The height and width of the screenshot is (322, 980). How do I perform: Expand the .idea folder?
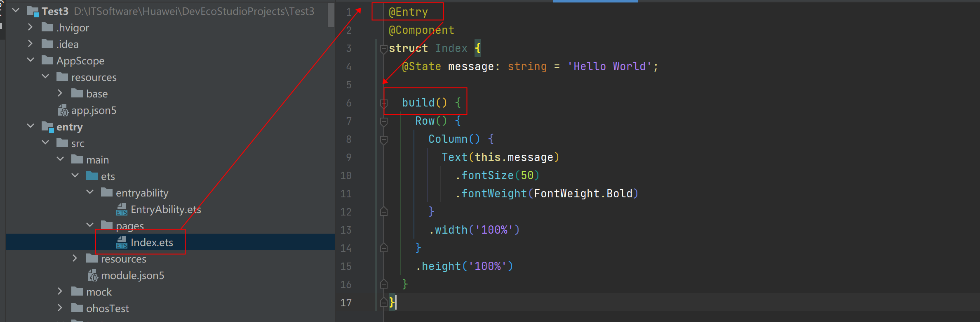pyautogui.click(x=30, y=43)
